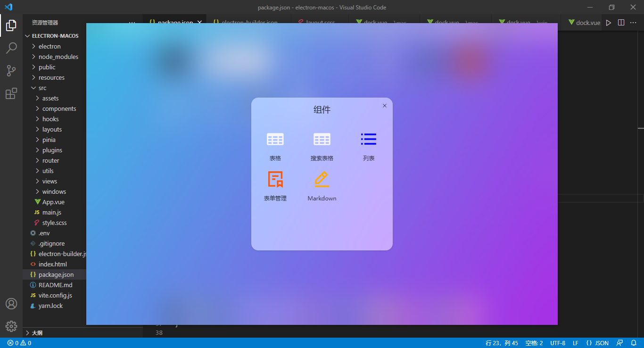
Task: Open README.md from the explorer
Action: click(56, 285)
